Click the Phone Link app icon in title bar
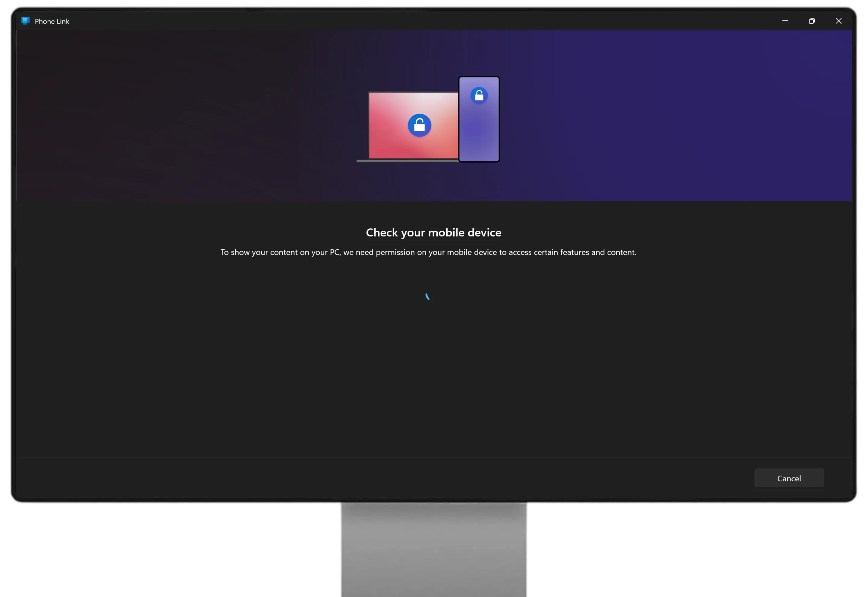868x597 pixels. (25, 21)
